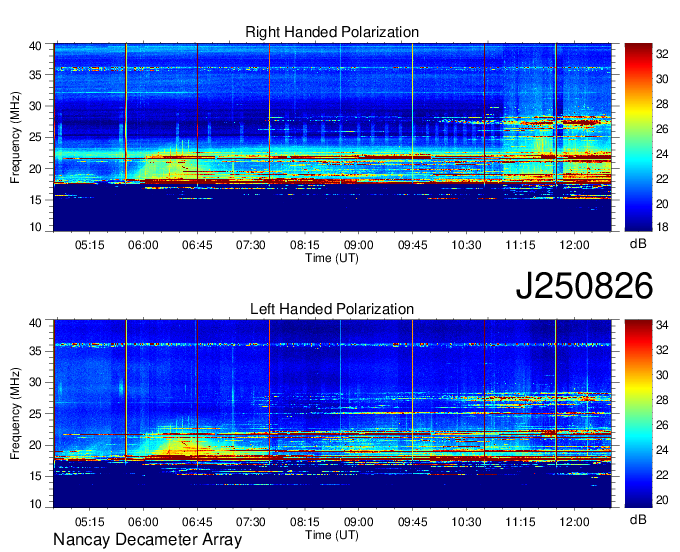Image resolution: width=680 pixels, height=552 pixels.
Task: Click the 07:30 time tick of the top plot
Action: point(251,245)
